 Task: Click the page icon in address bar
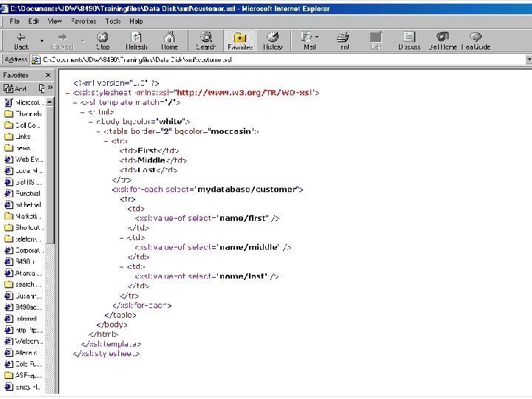(35, 60)
